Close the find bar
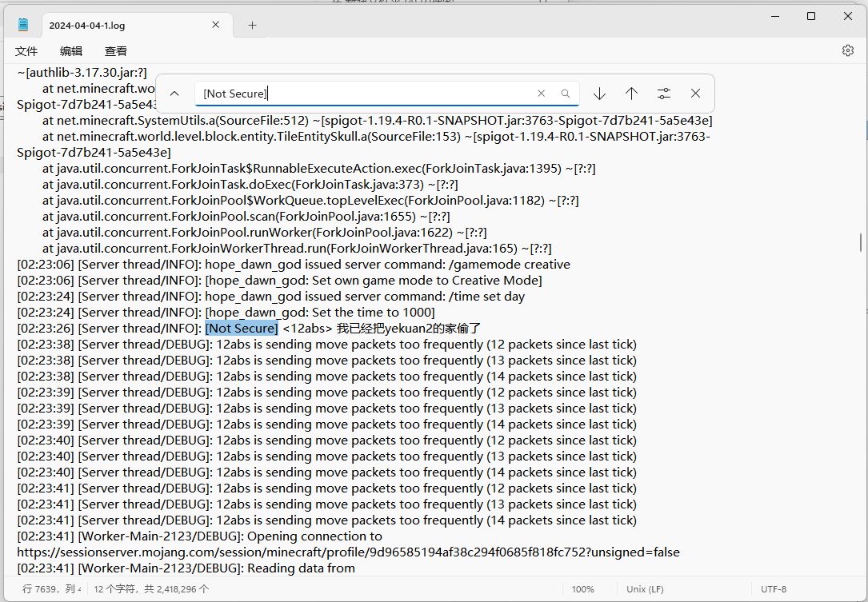Image resolution: width=868 pixels, height=602 pixels. (x=695, y=94)
